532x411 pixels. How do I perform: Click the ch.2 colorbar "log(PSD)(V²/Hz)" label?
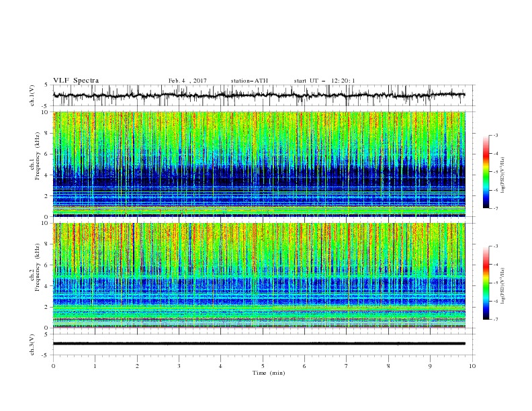503,286
